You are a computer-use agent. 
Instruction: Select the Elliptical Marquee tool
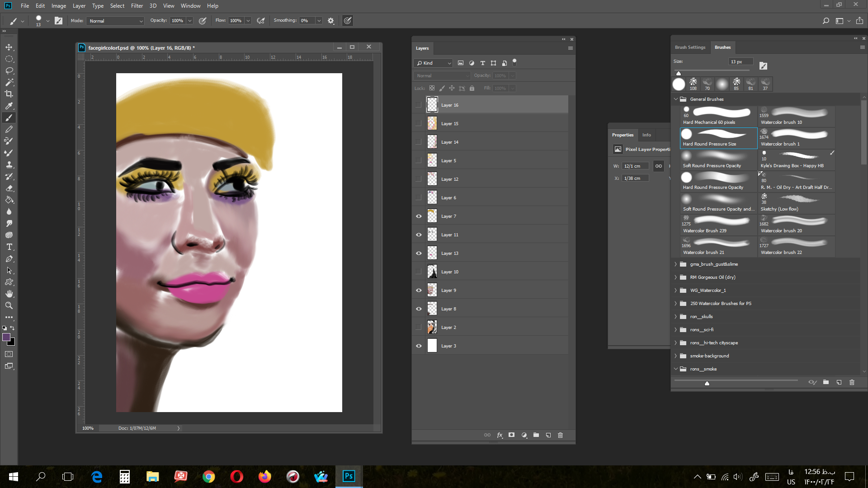click(9, 59)
